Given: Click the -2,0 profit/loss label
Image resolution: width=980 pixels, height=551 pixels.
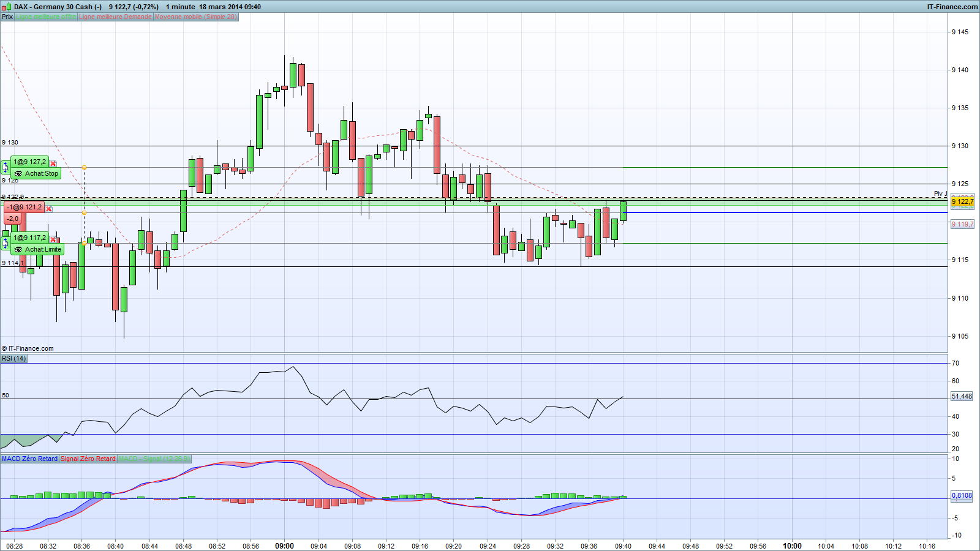Looking at the screenshot, I should pyautogui.click(x=12, y=219).
